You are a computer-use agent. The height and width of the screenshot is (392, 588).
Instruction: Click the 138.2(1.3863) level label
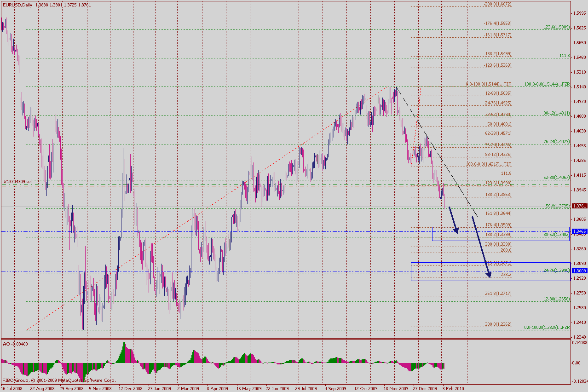point(499,195)
